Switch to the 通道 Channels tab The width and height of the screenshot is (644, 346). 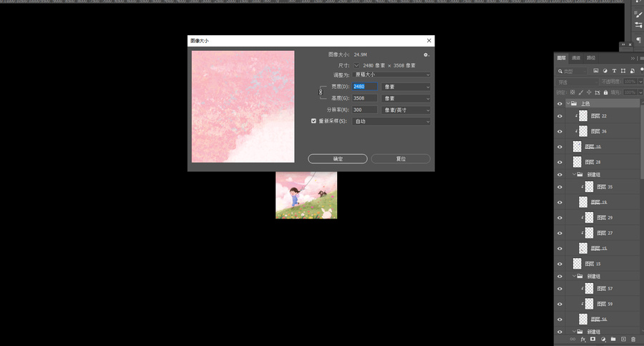click(576, 58)
